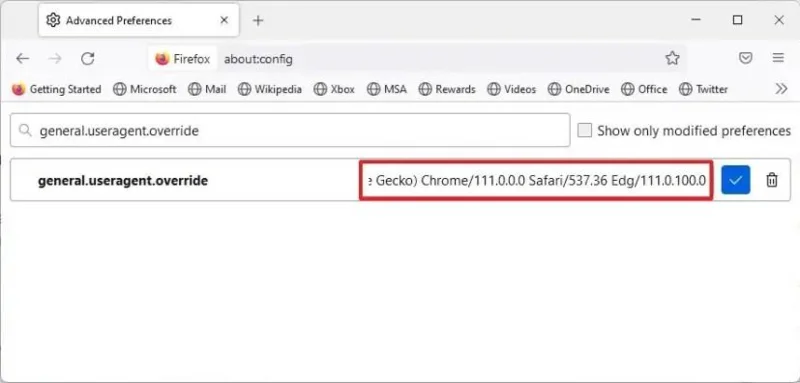
Task: Open the Microsoft bookmark
Action: [145, 89]
